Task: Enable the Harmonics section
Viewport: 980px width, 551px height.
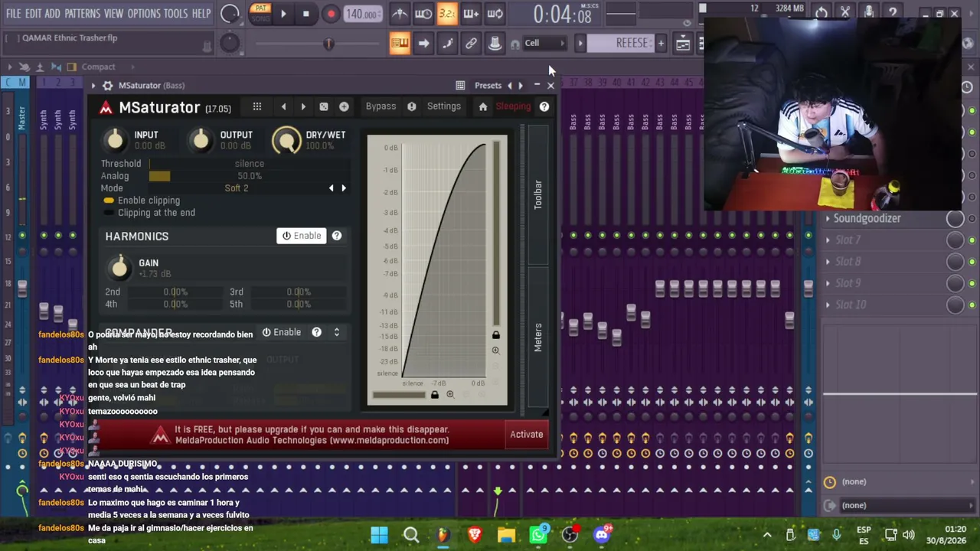Action: [x=302, y=236]
